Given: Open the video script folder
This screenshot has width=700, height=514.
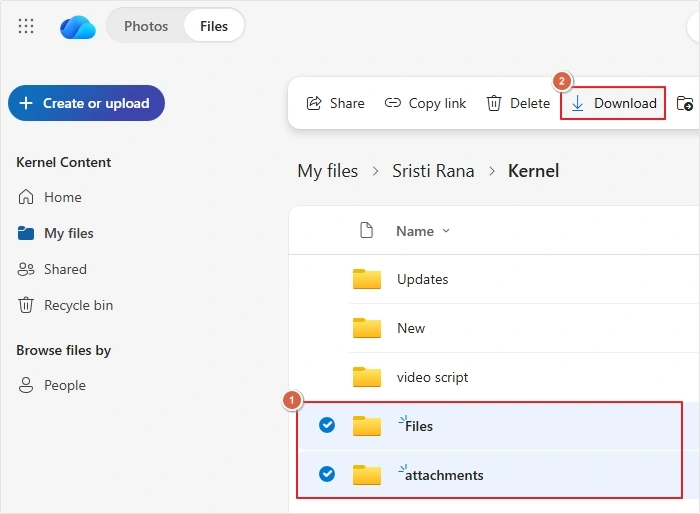Looking at the screenshot, I should (432, 378).
